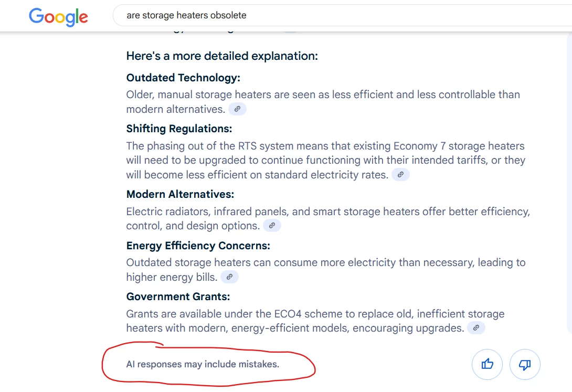
Task: Open source link icon after Government Grants paragraph
Action: pos(476,328)
